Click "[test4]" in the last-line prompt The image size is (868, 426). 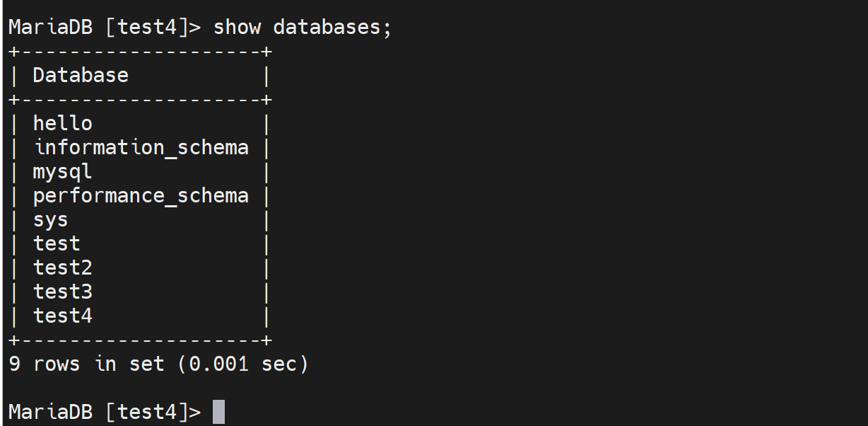point(147,412)
